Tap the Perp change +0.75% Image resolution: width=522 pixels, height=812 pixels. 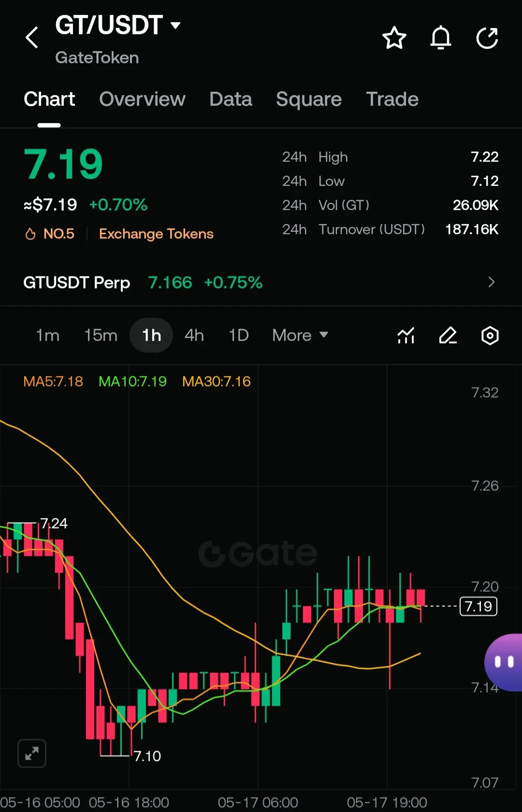[x=233, y=282]
